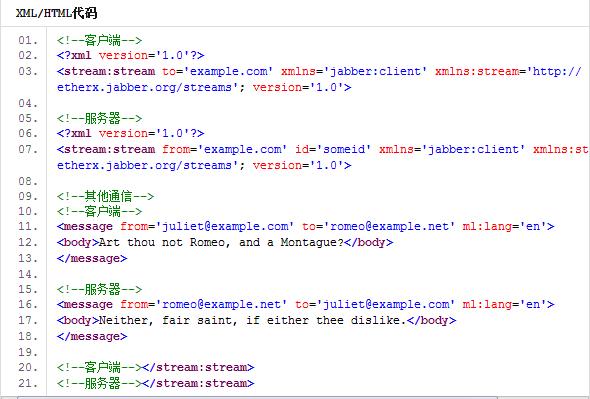
Task: Click the 其他通信 comment on line 09
Action: [x=105, y=196]
